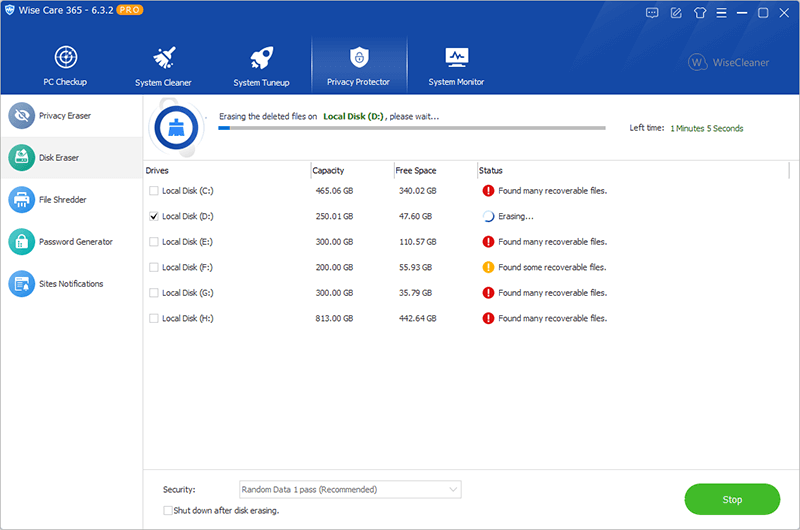Sort by the Drives column header
The image size is (800, 530).
pyautogui.click(x=157, y=170)
